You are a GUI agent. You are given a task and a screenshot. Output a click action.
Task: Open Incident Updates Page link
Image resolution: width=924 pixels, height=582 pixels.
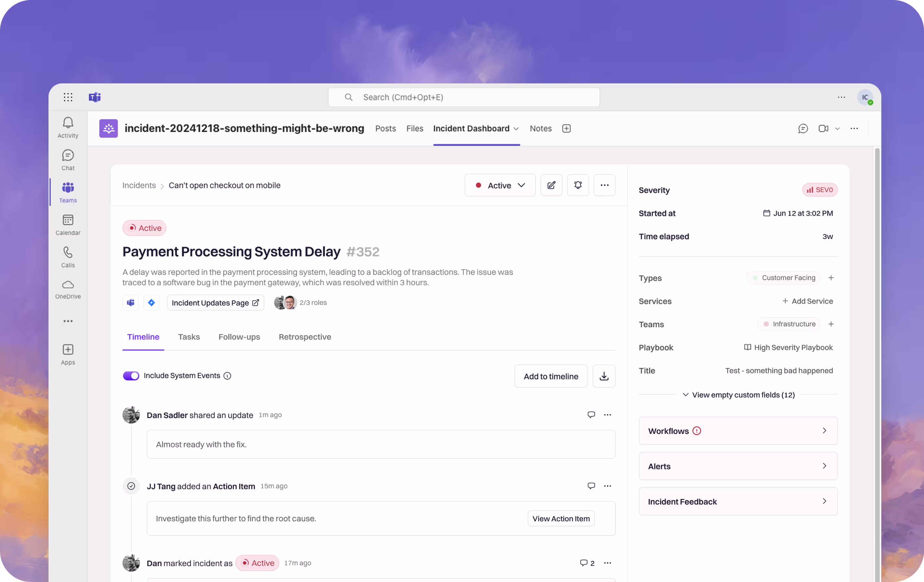pos(215,303)
